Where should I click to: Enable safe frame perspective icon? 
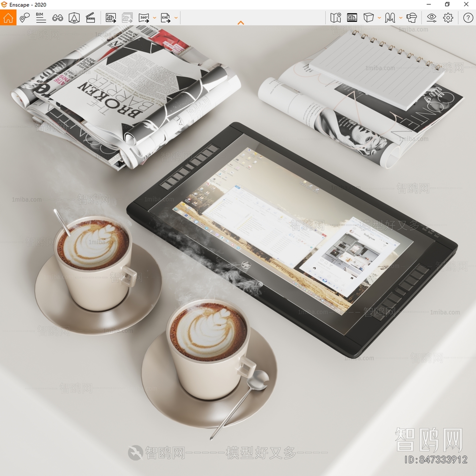74,18
